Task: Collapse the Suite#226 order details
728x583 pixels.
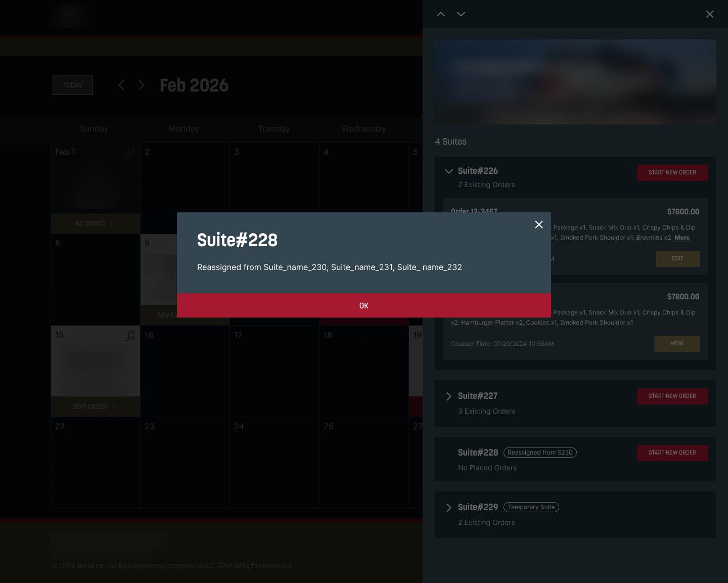Action: 448,171
